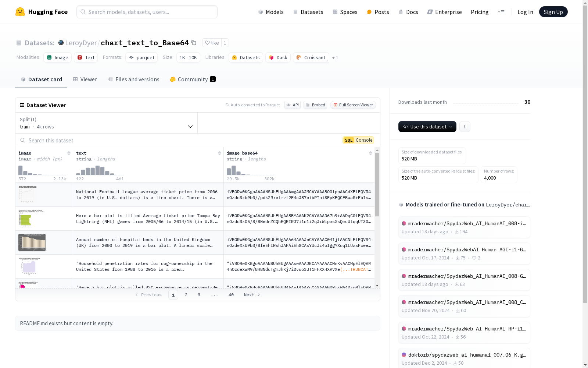The height and width of the screenshot is (368, 588).
Task: Click the search magnifier in the dataset search
Action: pyautogui.click(x=23, y=140)
